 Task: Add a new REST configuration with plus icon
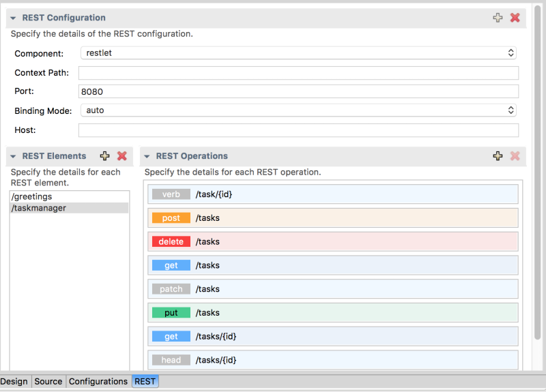click(x=498, y=18)
